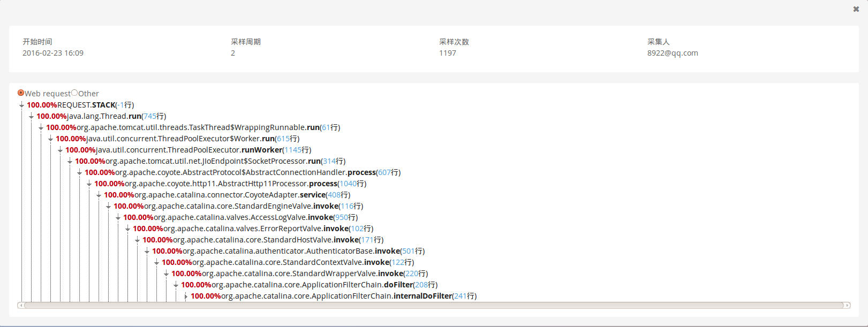The image size is (868, 327).
Task: Collapse the CoyoteAdapter.service node
Action: (x=99, y=195)
